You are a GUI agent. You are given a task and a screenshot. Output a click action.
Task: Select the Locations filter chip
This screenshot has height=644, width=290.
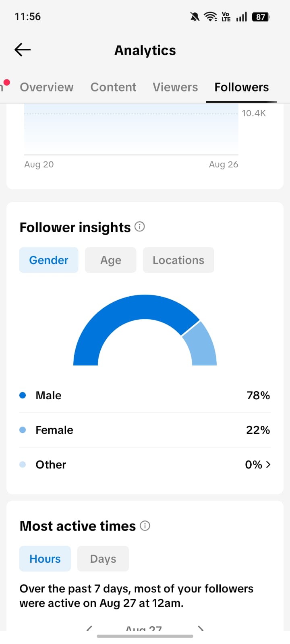tap(178, 260)
